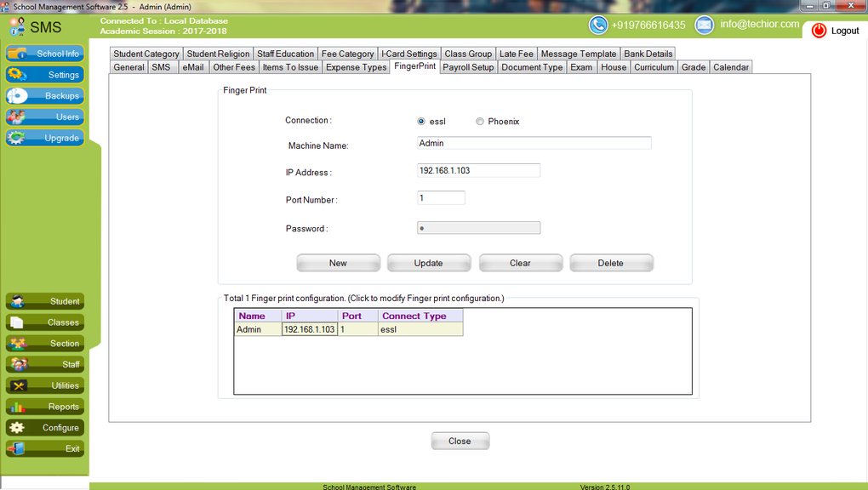Click the Update button
The image size is (868, 490).
pyautogui.click(x=429, y=262)
